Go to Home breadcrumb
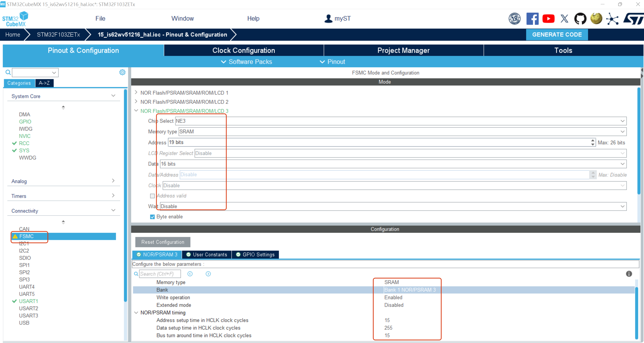The width and height of the screenshot is (644, 343). pos(13,35)
